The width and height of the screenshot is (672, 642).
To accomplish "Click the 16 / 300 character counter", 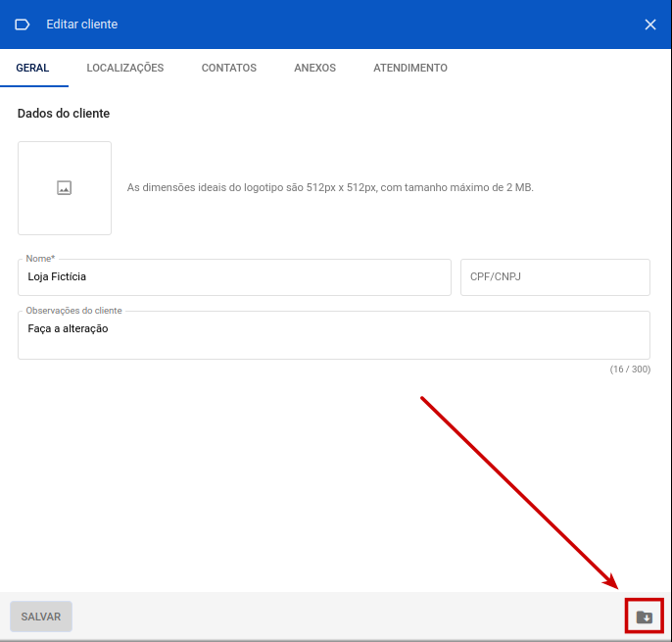I will pyautogui.click(x=630, y=370).
